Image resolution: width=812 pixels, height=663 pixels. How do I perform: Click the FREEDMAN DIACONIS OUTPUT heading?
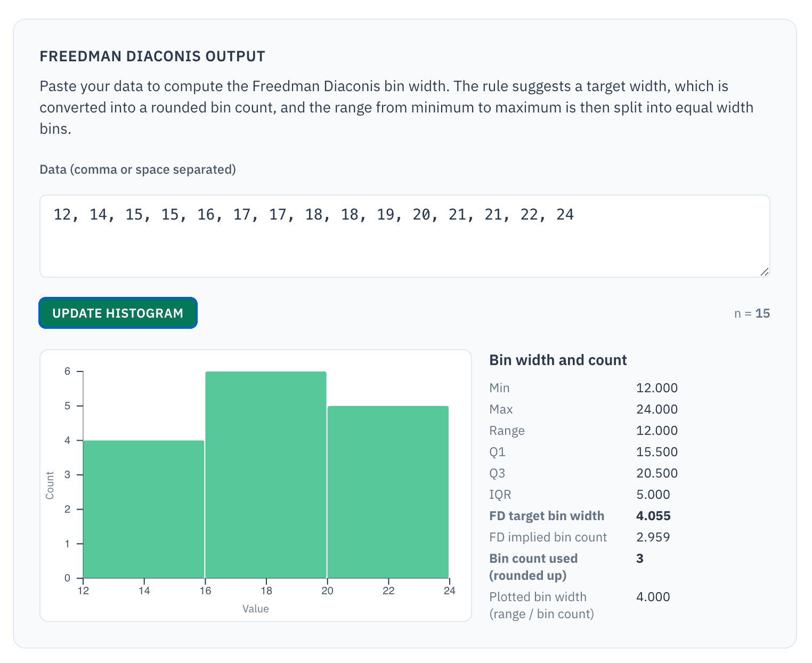coord(152,56)
